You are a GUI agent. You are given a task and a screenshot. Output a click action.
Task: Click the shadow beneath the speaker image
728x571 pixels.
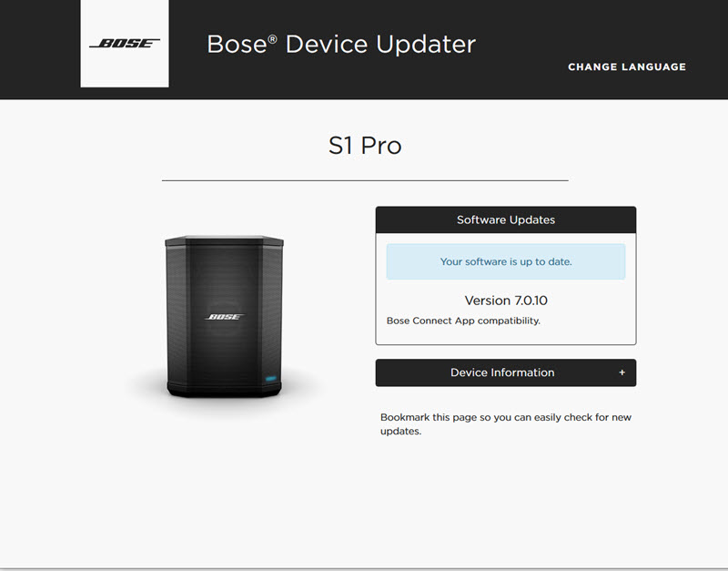224,403
